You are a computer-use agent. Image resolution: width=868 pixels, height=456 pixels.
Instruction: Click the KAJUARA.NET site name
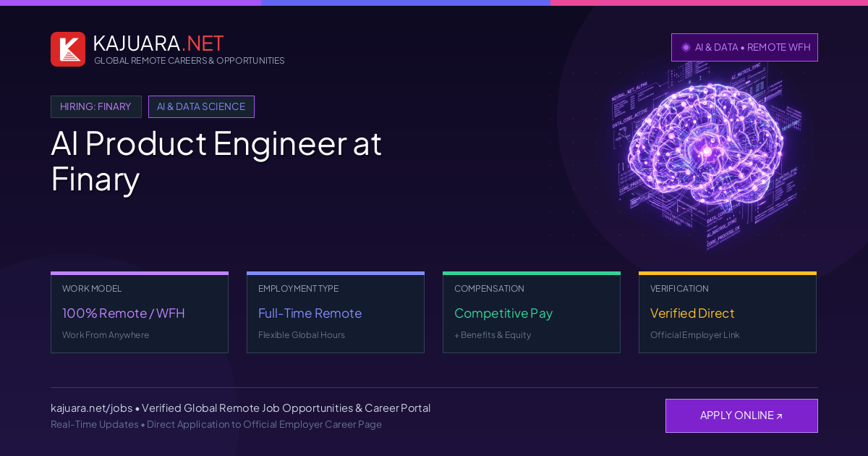[158, 43]
